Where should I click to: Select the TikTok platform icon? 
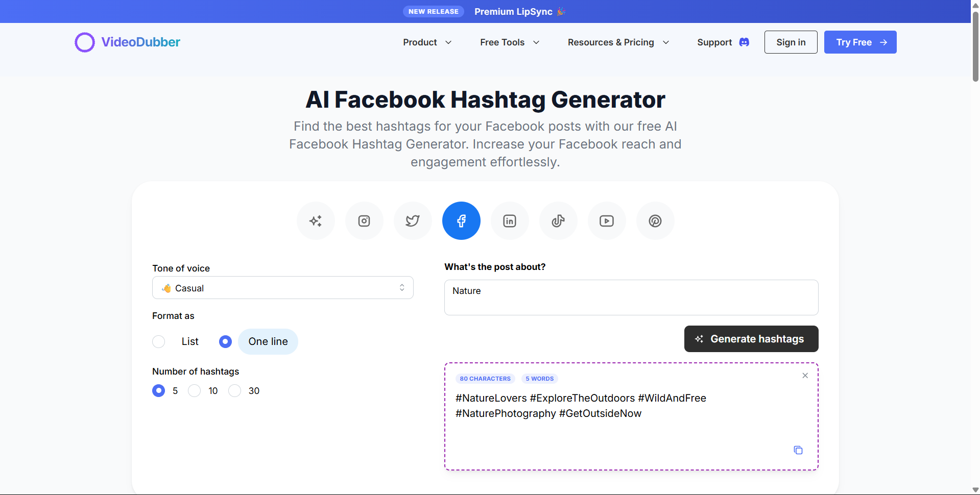(558, 221)
